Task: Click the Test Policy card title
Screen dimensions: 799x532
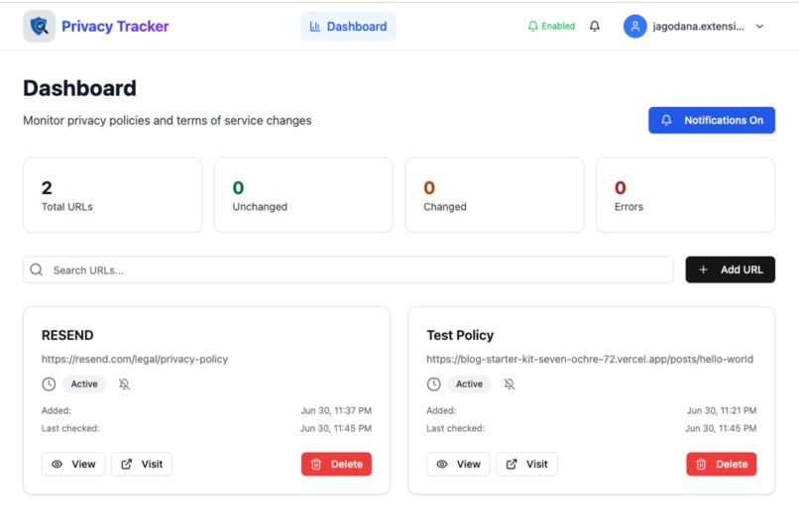Action: (x=460, y=335)
